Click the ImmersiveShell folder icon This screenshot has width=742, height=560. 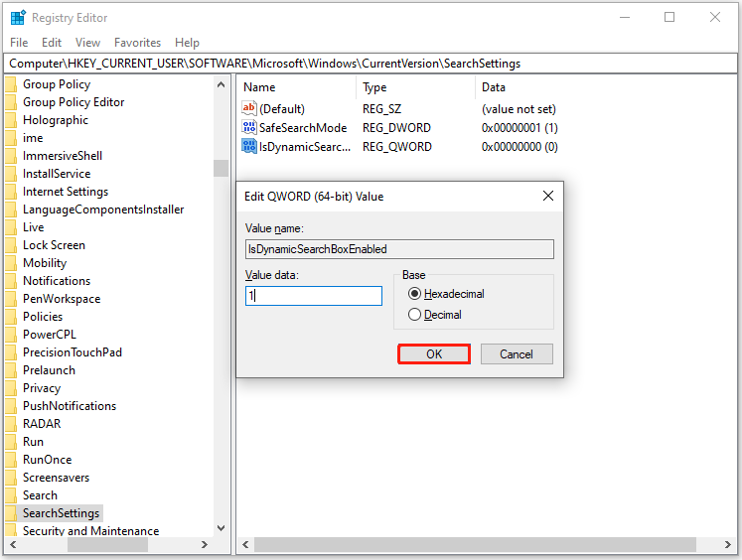pos(11,156)
